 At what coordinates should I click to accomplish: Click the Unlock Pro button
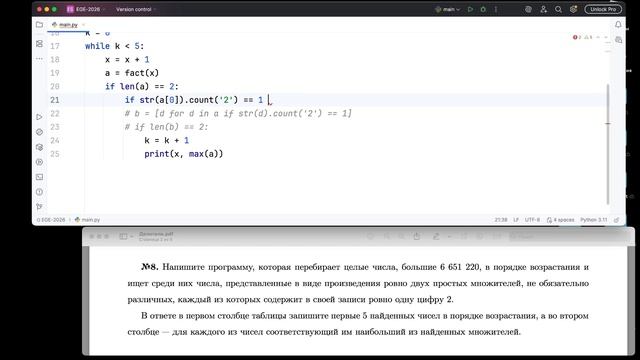point(603,9)
